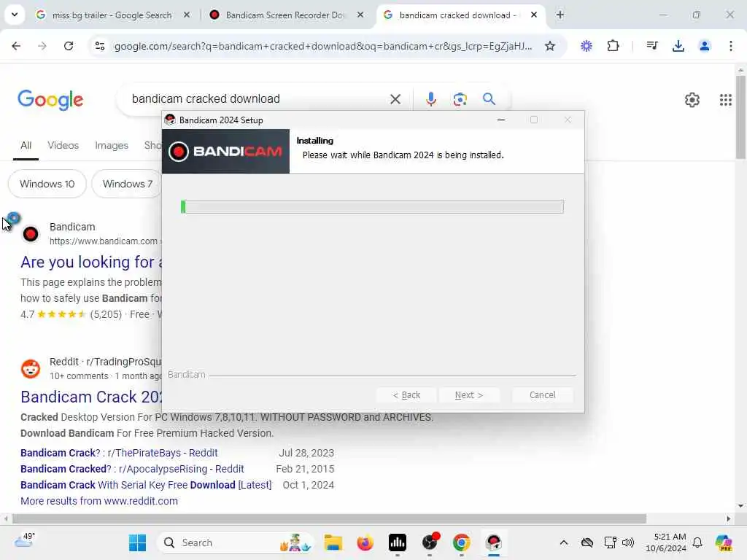The width and height of the screenshot is (747, 560).
Task: Click the Bandicam installation progress bar
Action: pyautogui.click(x=372, y=206)
